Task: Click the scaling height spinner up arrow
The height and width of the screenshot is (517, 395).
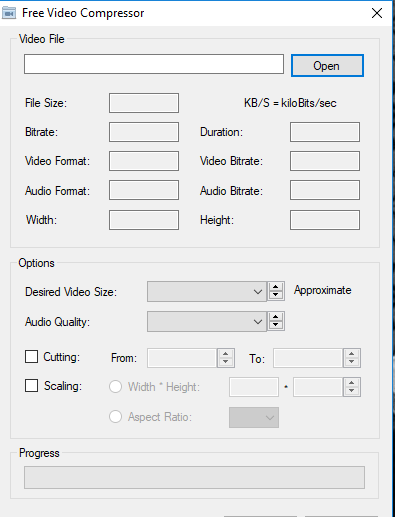Action: tap(352, 383)
